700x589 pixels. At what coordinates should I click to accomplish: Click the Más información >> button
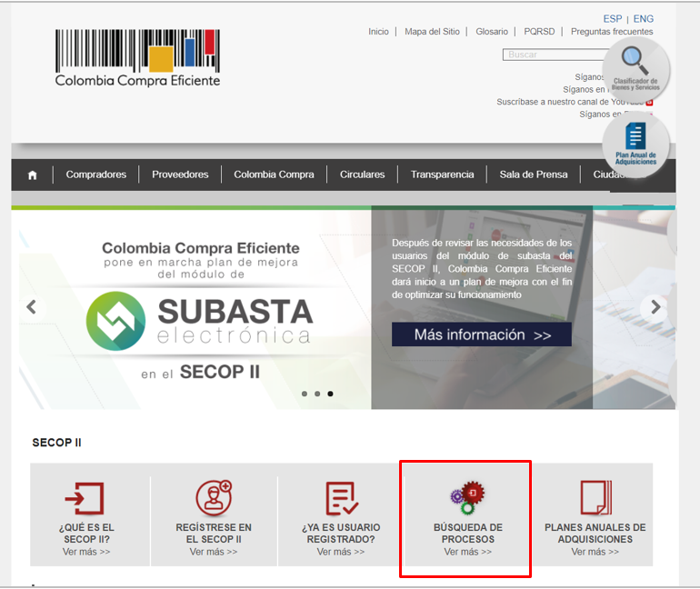pos(482,334)
